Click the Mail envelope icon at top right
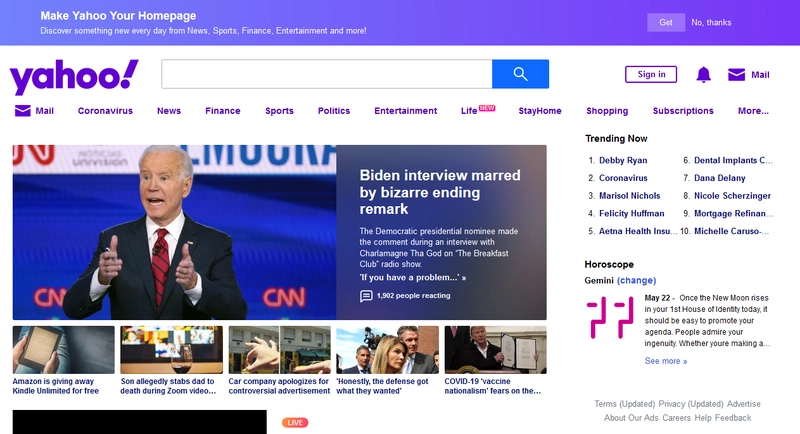The height and width of the screenshot is (434, 800). click(x=737, y=75)
